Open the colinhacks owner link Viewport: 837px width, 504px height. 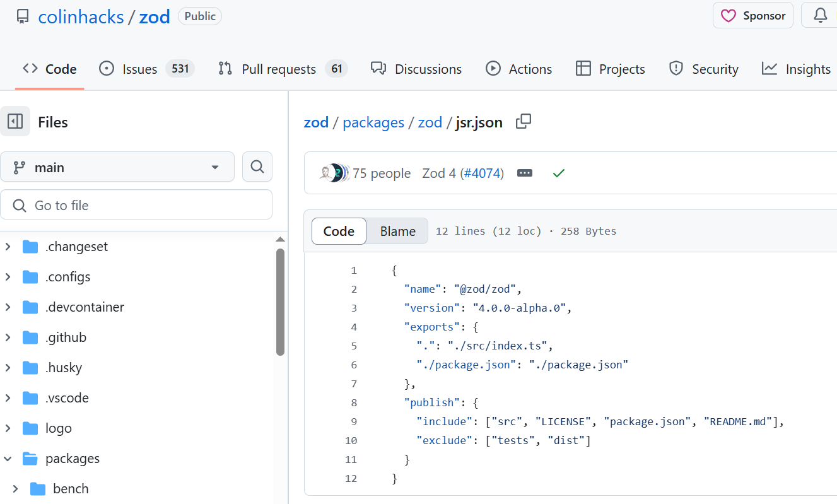(81, 16)
